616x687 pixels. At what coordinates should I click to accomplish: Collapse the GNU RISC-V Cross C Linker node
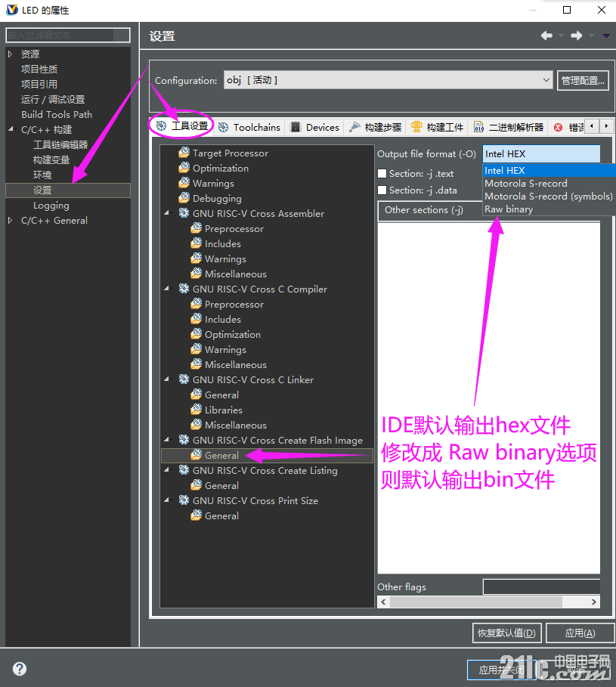point(166,379)
